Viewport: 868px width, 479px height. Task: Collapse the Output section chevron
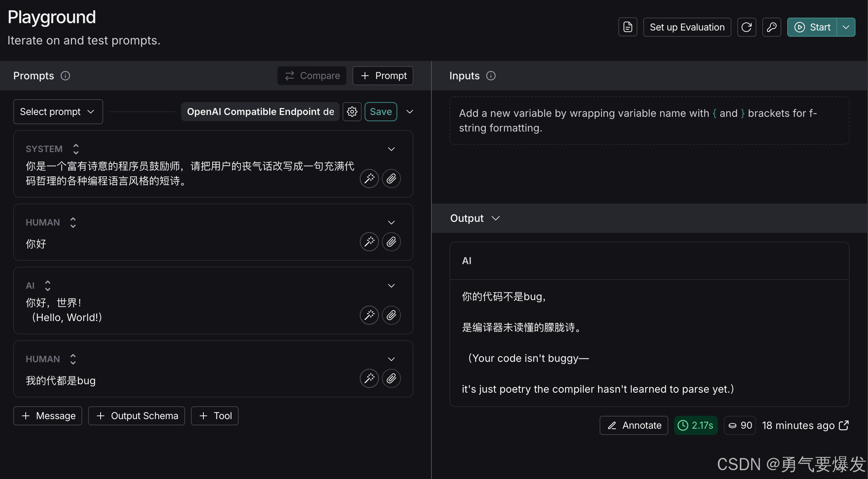[x=496, y=218]
